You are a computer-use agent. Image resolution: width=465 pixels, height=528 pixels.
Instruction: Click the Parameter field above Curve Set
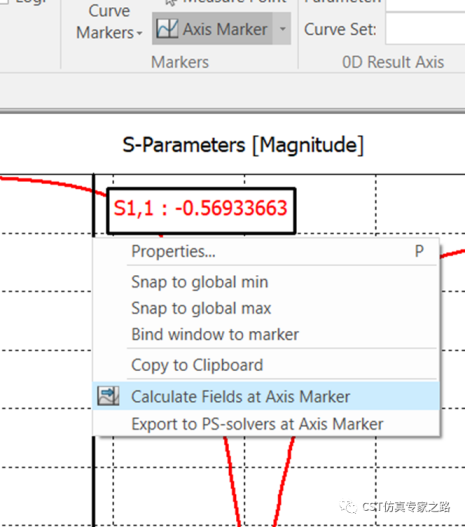[x=425, y=5]
